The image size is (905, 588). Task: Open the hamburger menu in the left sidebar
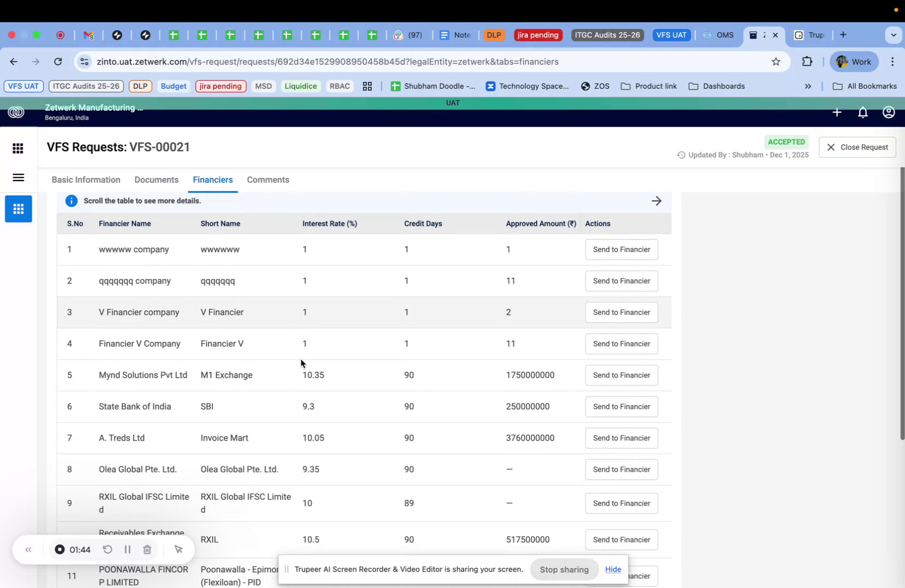pos(18,178)
